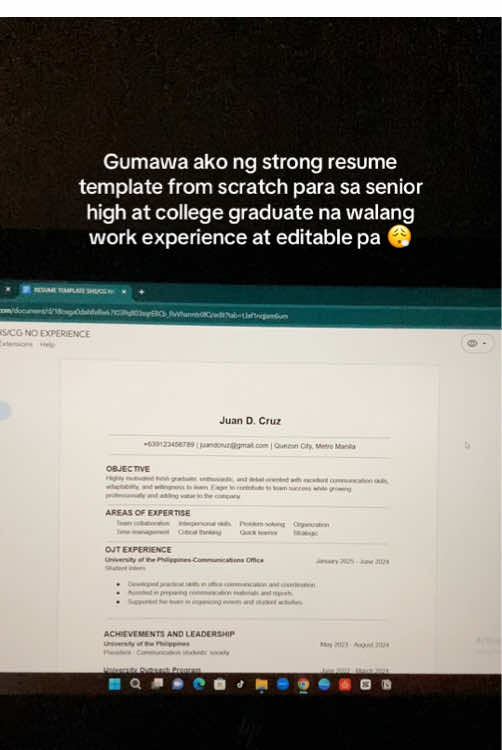Open File Explorer folder icon

click(x=262, y=684)
